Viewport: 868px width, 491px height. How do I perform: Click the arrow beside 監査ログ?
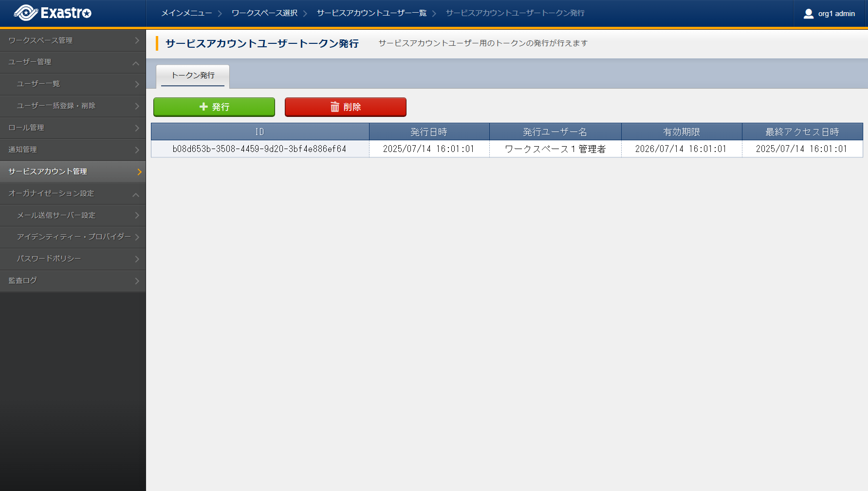[x=137, y=281]
